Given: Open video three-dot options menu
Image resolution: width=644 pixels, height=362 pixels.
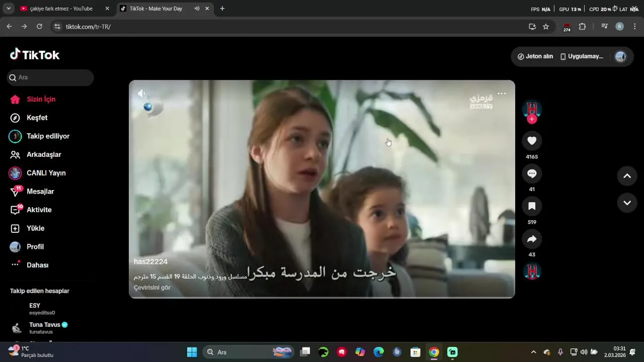Looking at the screenshot, I should point(502,94).
